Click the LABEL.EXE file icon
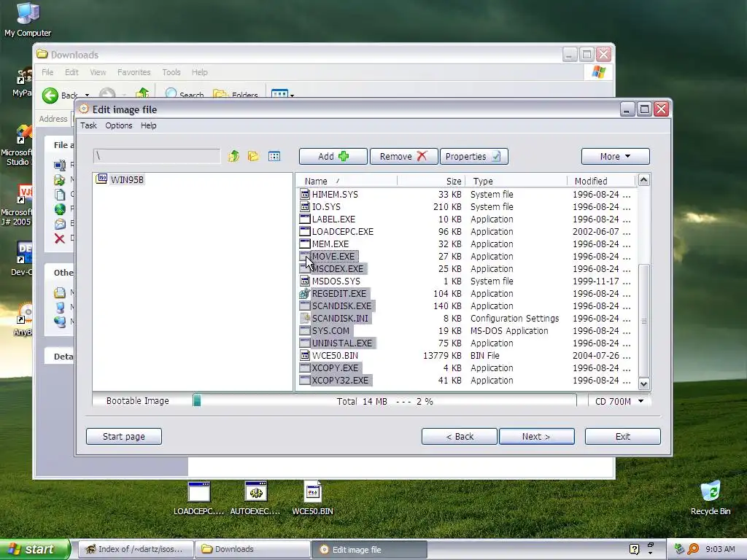The height and width of the screenshot is (560, 747). [x=304, y=219]
